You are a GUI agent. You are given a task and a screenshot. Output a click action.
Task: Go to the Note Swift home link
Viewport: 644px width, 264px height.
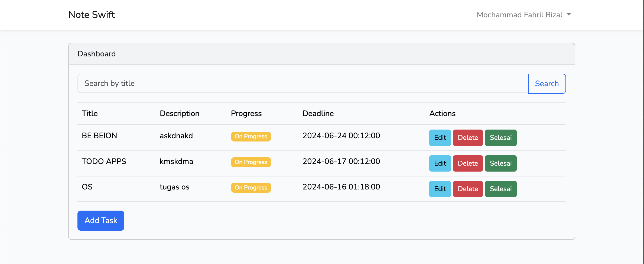(92, 15)
